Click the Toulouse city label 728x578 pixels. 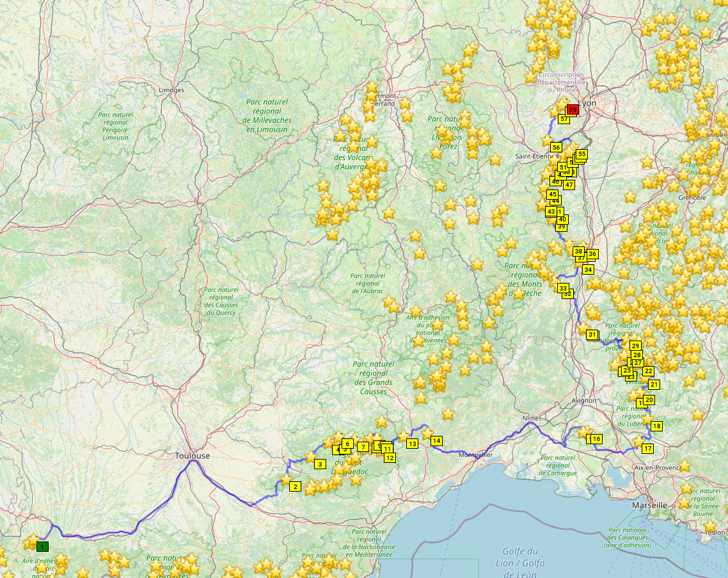(x=193, y=456)
